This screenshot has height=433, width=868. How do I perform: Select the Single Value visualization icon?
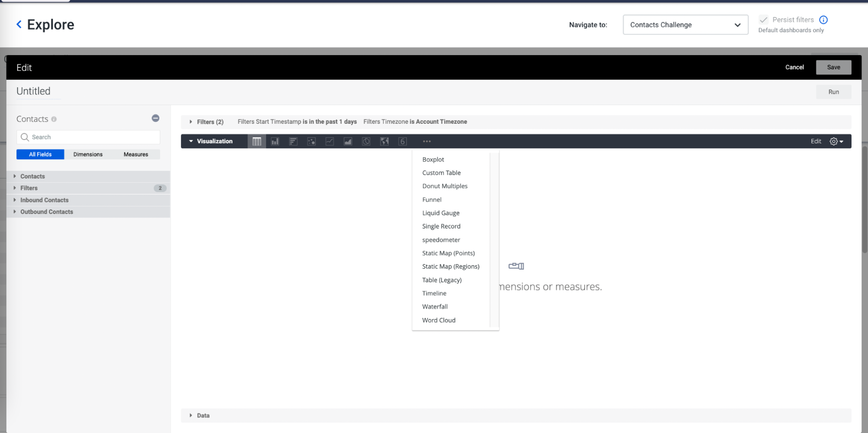coord(403,141)
